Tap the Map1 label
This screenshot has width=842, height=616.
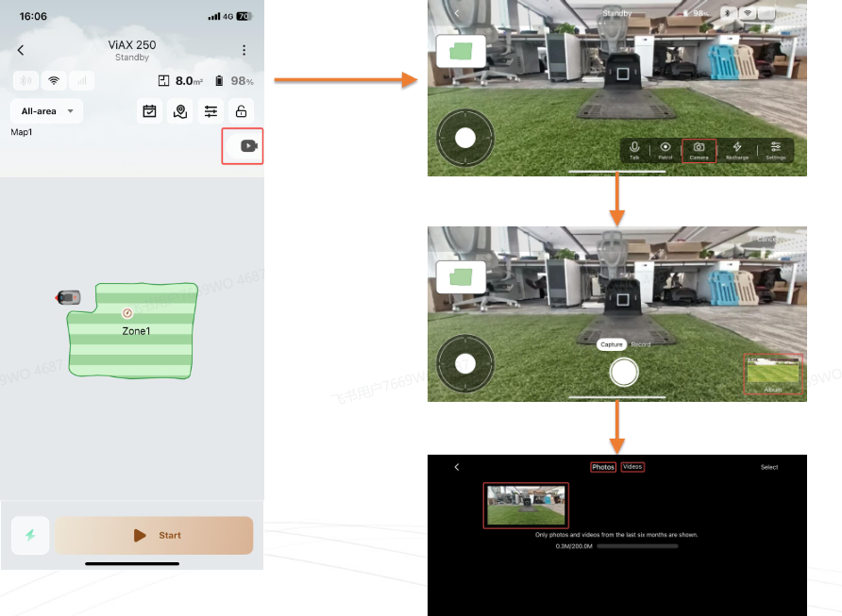tap(22, 132)
